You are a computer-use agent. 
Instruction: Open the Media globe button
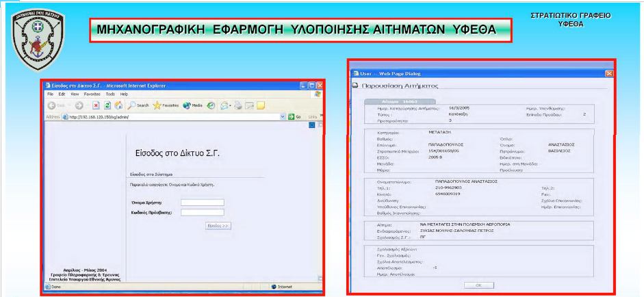[187, 105]
